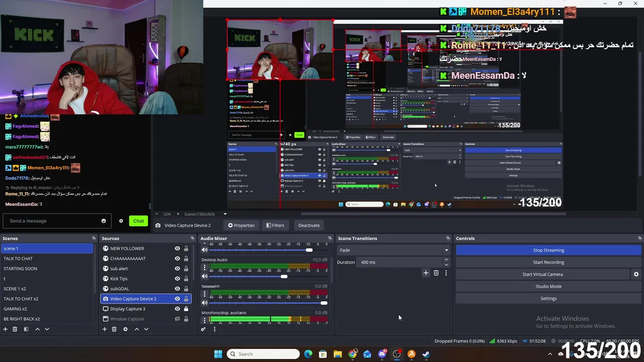Viewport: 644px width, 362px height.
Task: Expand the Fade transition dropdown
Action: [446, 250]
